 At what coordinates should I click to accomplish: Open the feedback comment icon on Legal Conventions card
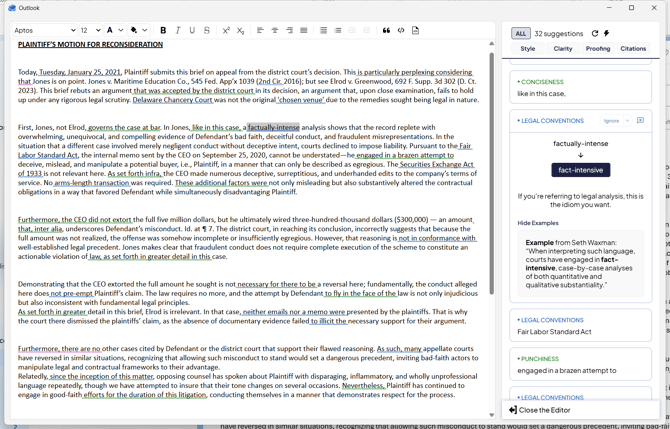coord(640,120)
